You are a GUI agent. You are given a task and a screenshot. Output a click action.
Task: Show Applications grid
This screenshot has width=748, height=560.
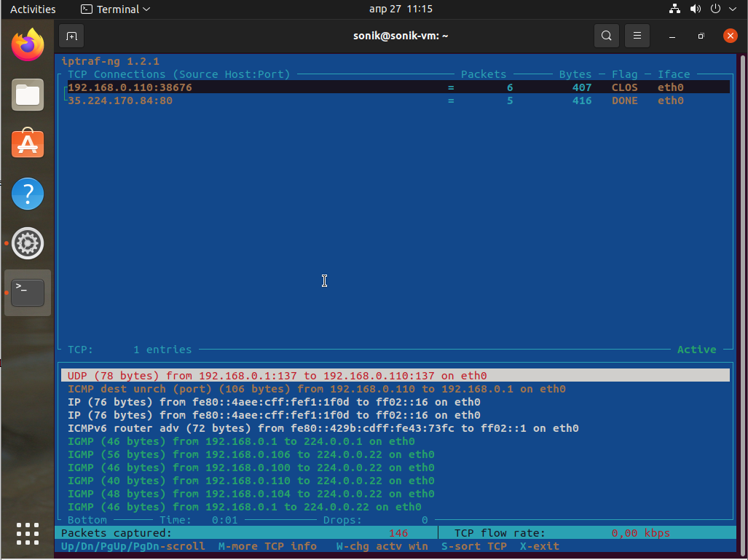point(28,533)
